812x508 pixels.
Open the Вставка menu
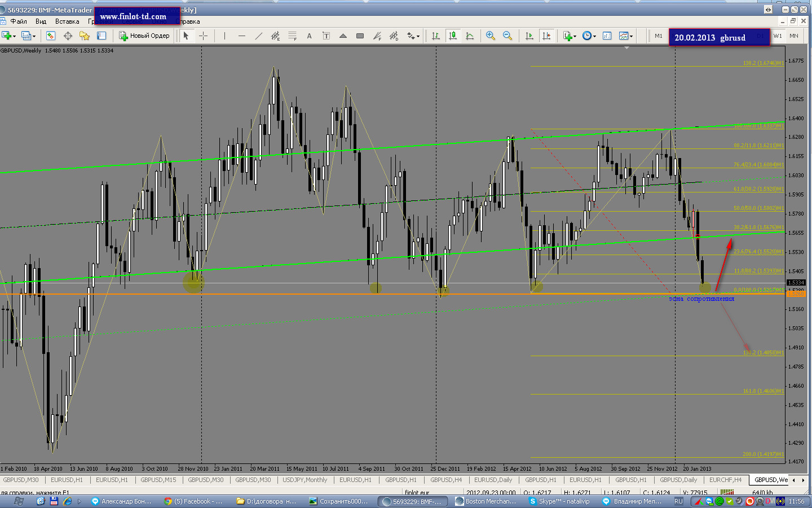pos(67,21)
